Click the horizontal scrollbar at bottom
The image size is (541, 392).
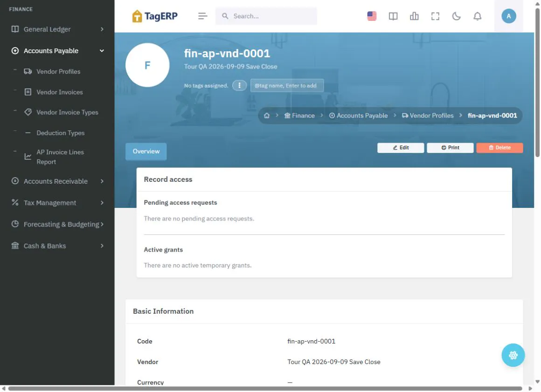(x=264, y=389)
